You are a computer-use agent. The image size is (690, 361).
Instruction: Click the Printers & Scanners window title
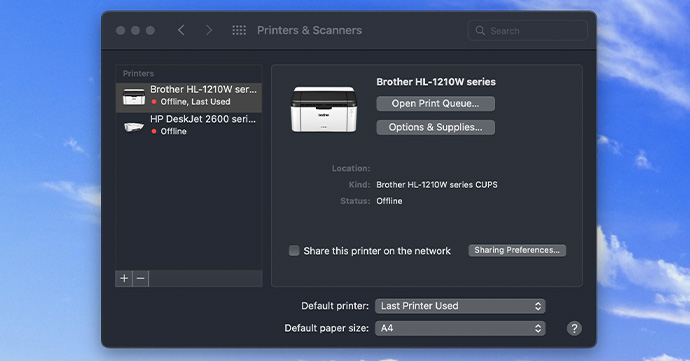point(309,30)
